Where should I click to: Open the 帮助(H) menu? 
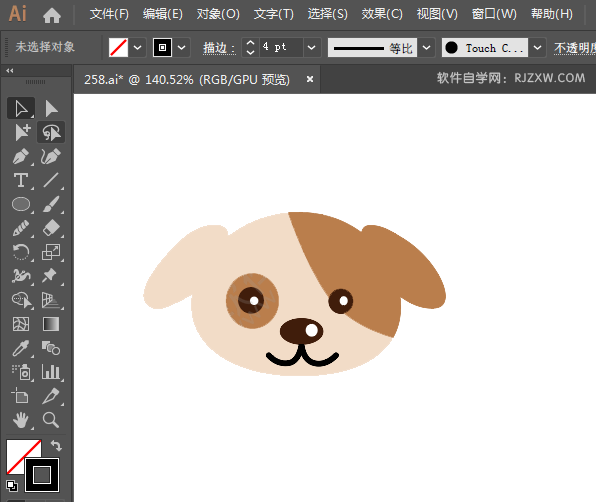click(552, 14)
